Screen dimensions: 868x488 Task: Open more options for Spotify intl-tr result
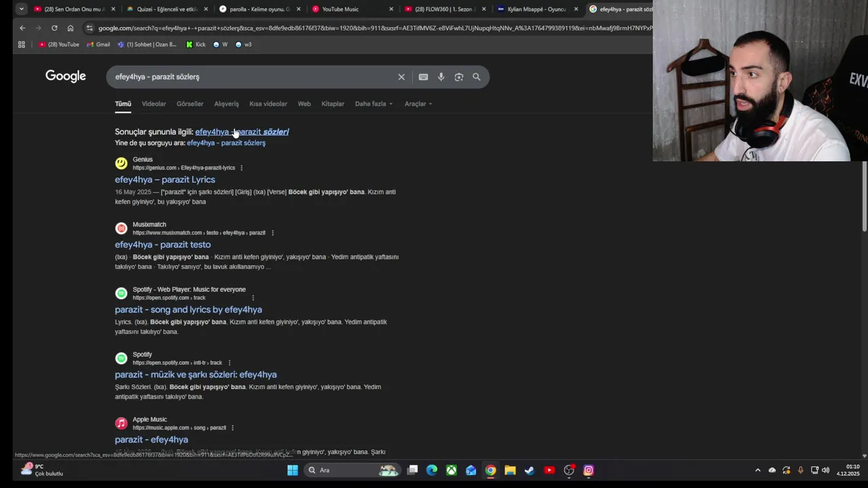(x=229, y=363)
